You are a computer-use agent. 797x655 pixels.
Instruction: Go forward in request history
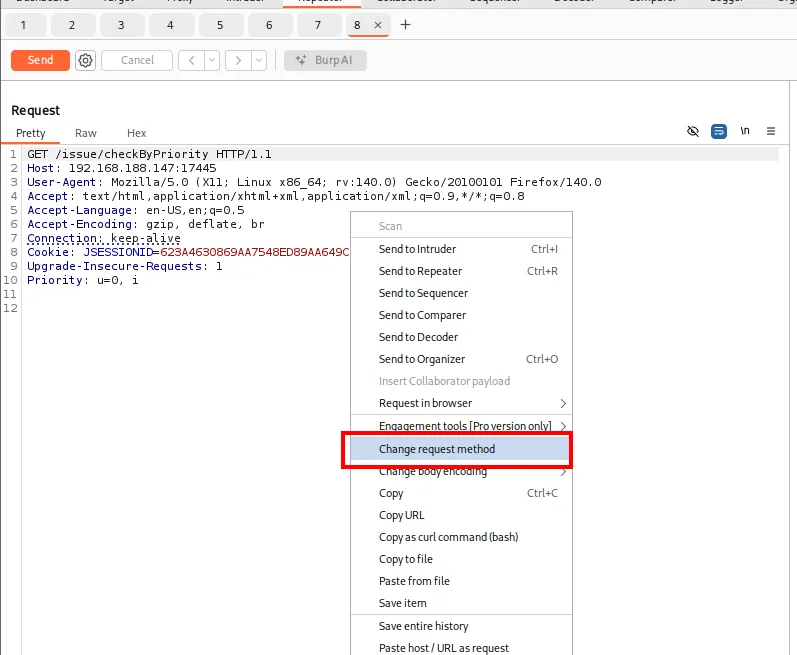pyautogui.click(x=238, y=60)
